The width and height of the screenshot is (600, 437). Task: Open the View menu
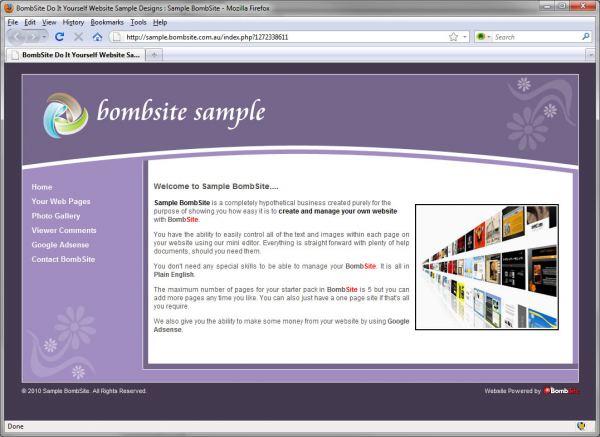point(49,22)
